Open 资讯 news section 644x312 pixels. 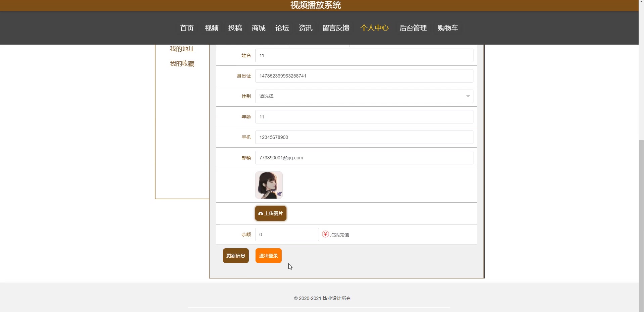tap(305, 28)
